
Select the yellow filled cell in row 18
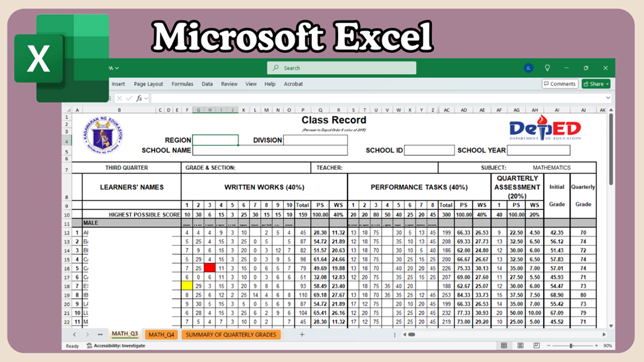[187, 285]
